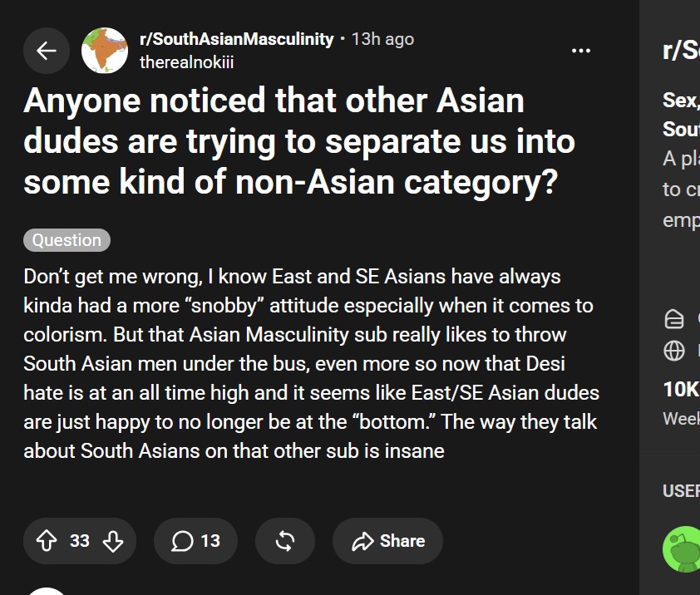The height and width of the screenshot is (595, 700).
Task: Click the comment bubble icon
Action: point(182,541)
